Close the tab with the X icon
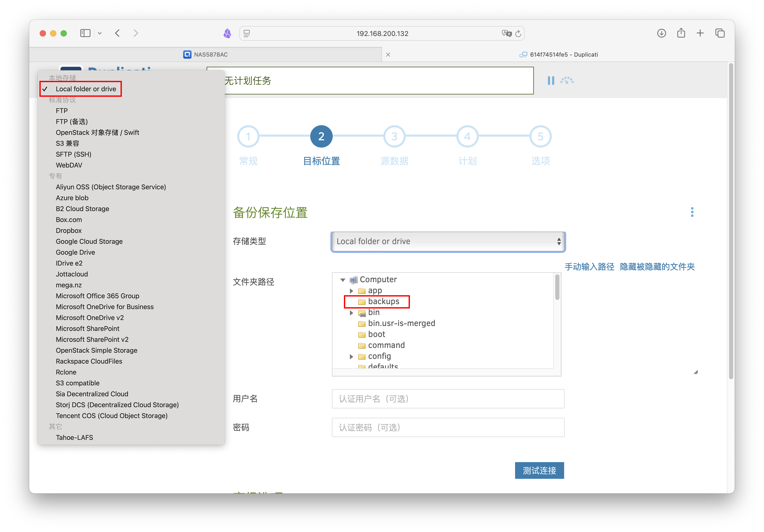Screen dimensions: 764x532 pyautogui.click(x=388, y=55)
